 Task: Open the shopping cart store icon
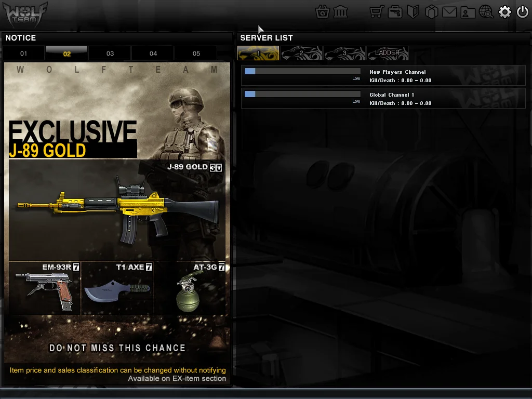[x=377, y=12]
